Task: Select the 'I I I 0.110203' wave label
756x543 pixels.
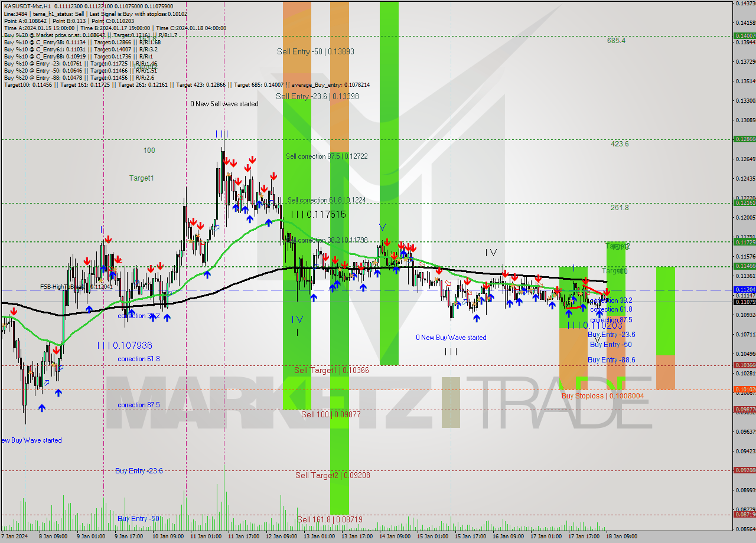Action: (x=594, y=325)
